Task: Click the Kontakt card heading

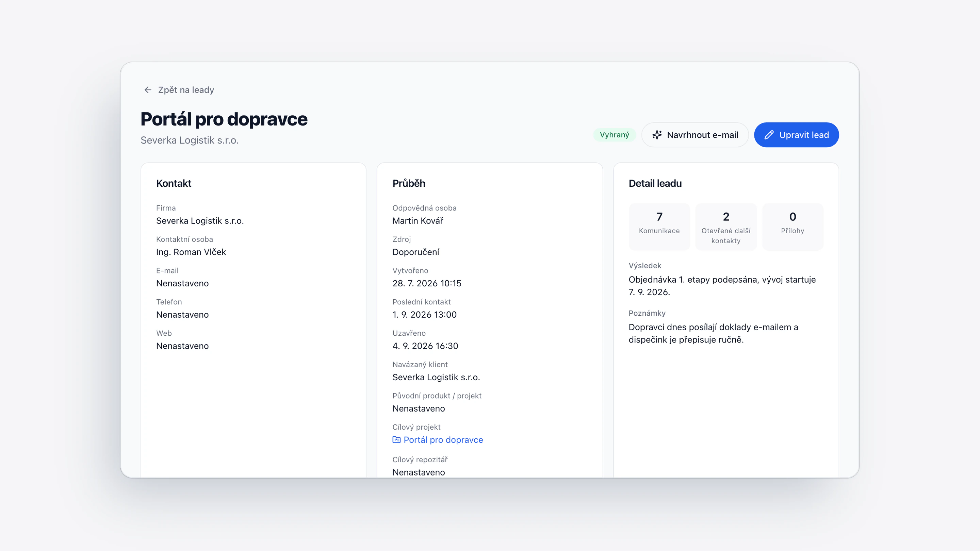Action: (x=174, y=183)
